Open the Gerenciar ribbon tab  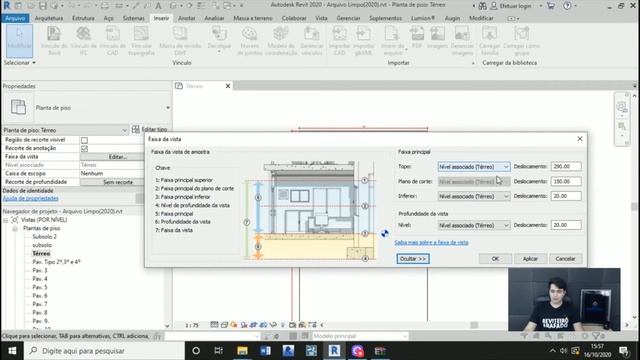[x=348, y=18]
